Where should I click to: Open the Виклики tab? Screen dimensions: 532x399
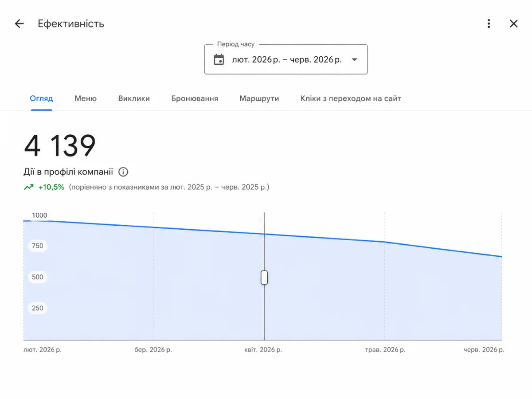pyautogui.click(x=134, y=98)
